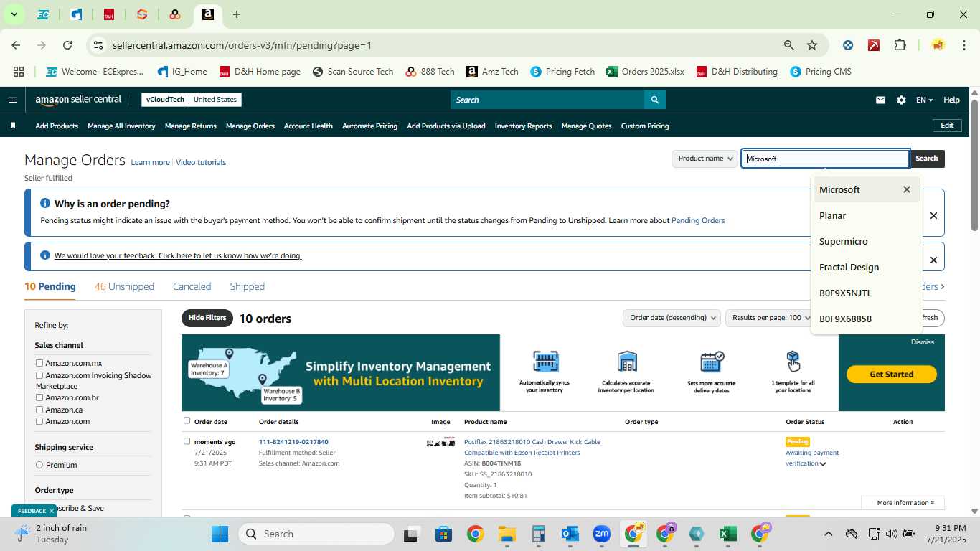Open Outlook from the taskbar
The height and width of the screenshot is (551, 980).
click(x=570, y=534)
